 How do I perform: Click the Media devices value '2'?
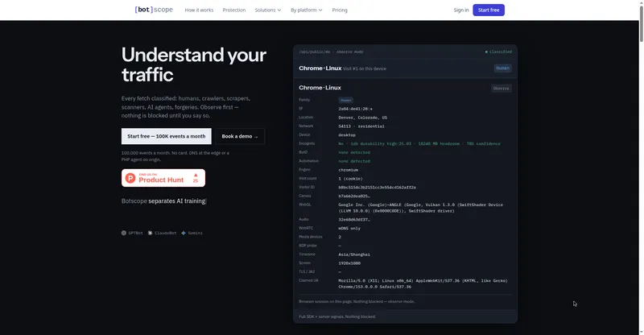coord(340,238)
